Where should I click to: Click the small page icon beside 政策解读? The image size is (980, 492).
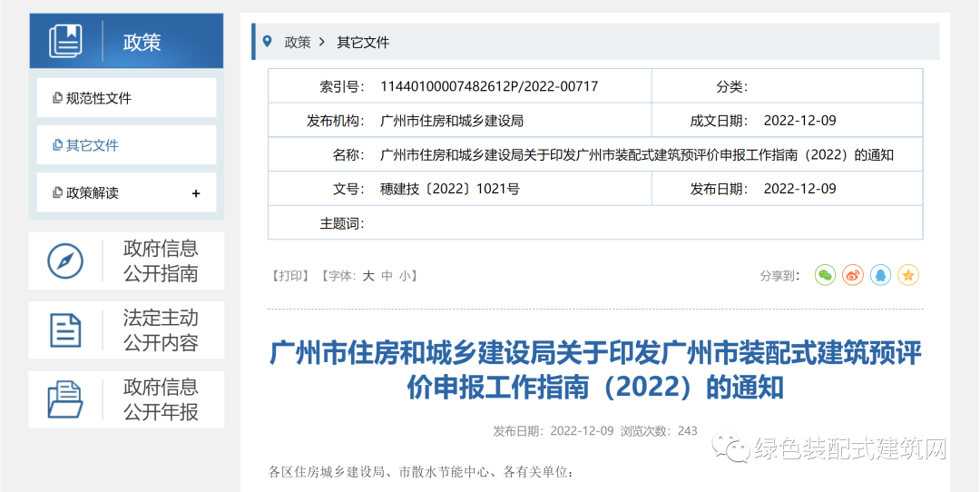[58, 193]
